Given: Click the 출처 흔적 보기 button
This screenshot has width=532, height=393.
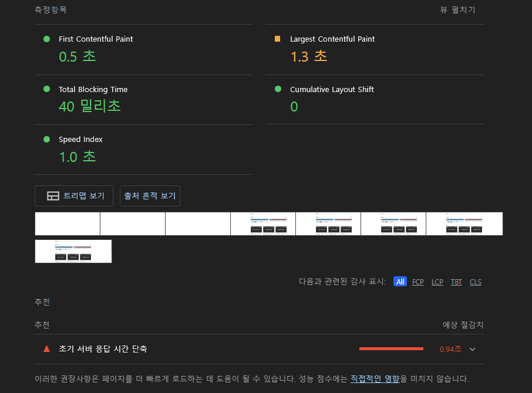Looking at the screenshot, I should 150,196.
